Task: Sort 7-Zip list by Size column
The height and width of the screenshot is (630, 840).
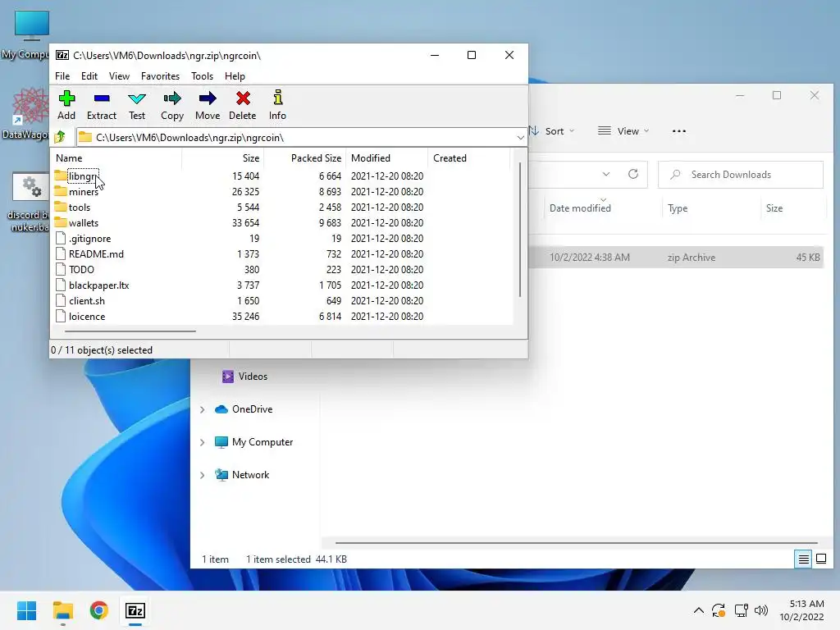Action: point(223,158)
